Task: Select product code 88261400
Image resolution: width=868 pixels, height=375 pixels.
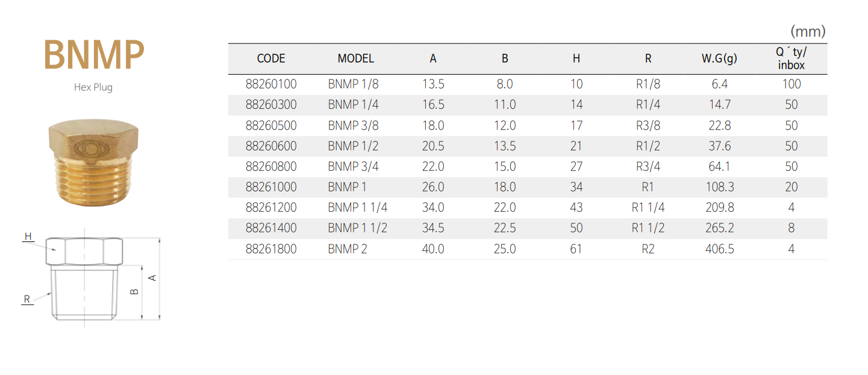Action: pos(271,228)
